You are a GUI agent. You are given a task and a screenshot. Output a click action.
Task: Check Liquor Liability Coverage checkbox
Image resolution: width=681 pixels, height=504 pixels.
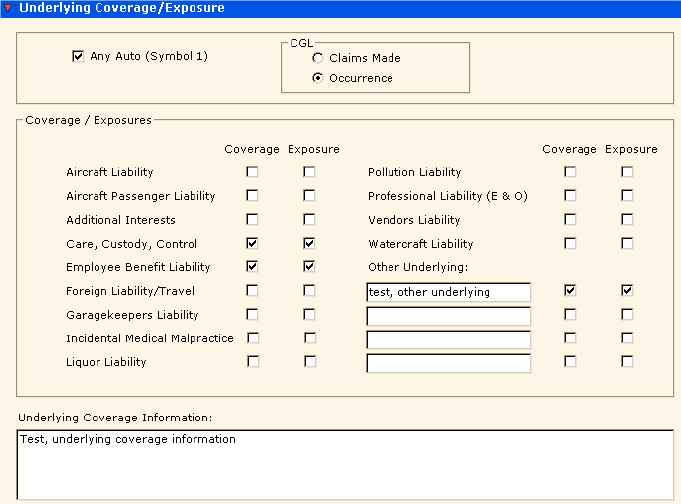click(253, 361)
